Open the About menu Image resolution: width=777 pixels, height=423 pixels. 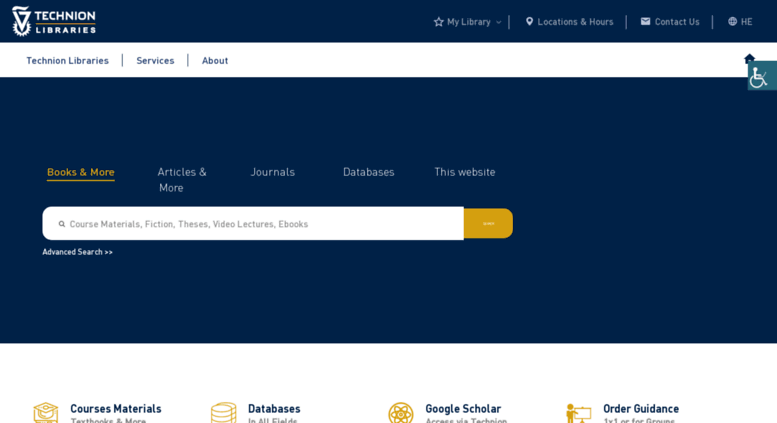[x=215, y=60]
